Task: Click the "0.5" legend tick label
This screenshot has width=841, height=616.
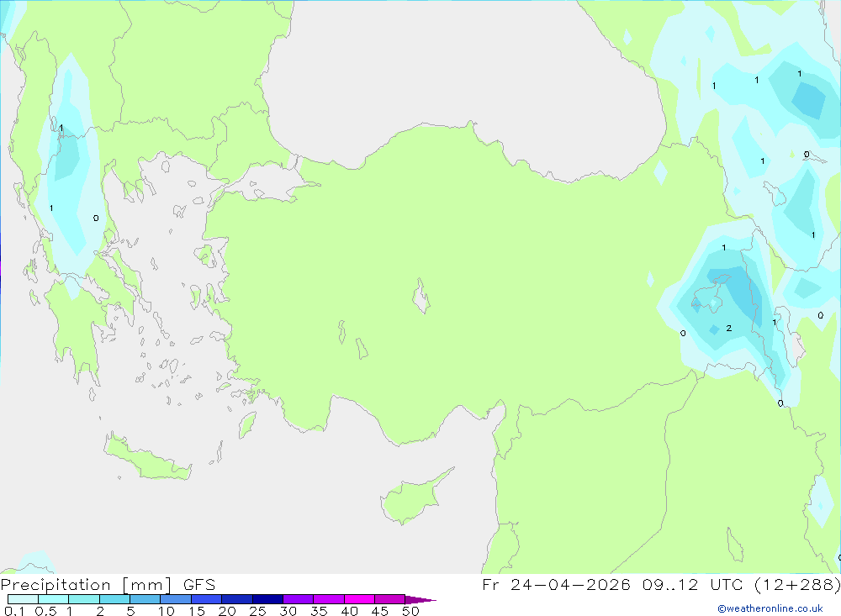Action: coord(45,611)
